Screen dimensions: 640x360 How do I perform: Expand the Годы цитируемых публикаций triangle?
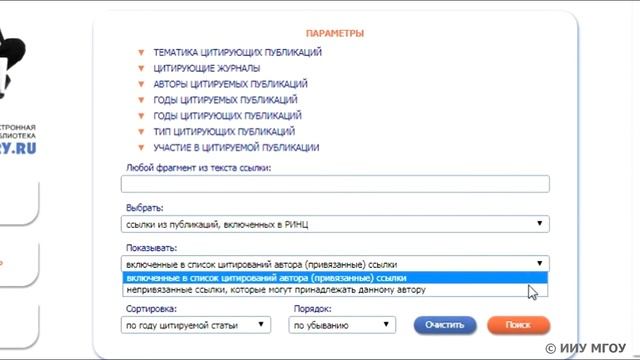[141, 100]
